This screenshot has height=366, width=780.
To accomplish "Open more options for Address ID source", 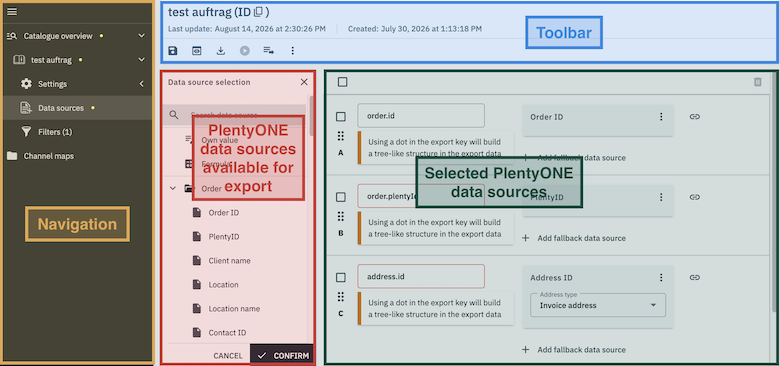I will pyautogui.click(x=661, y=277).
